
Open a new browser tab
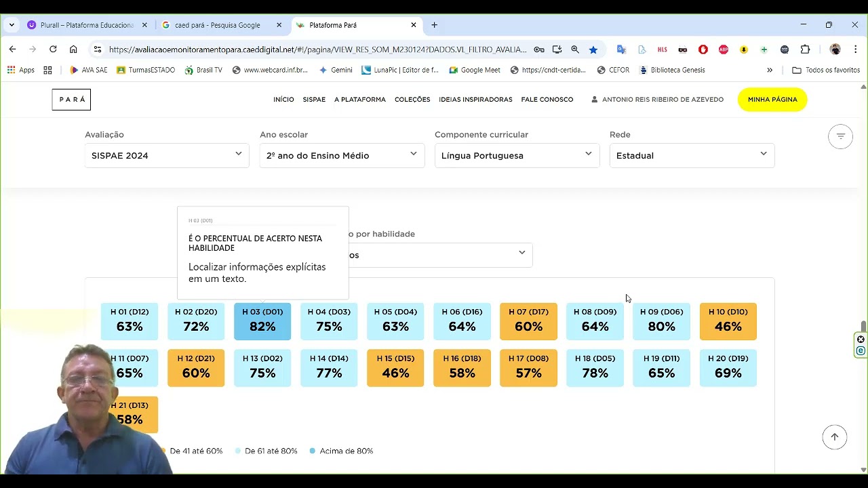click(x=434, y=25)
